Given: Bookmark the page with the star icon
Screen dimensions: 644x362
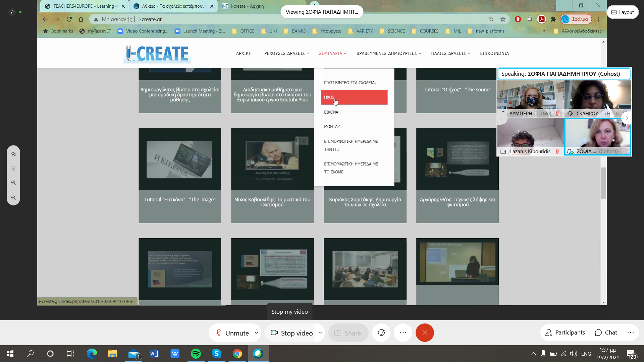Looking at the screenshot, I should pyautogui.click(x=503, y=19).
